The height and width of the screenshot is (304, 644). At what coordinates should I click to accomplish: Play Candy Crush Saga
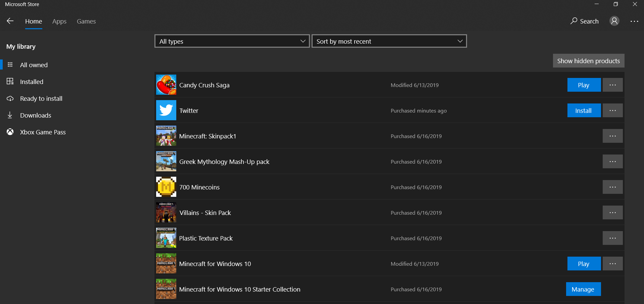584,85
